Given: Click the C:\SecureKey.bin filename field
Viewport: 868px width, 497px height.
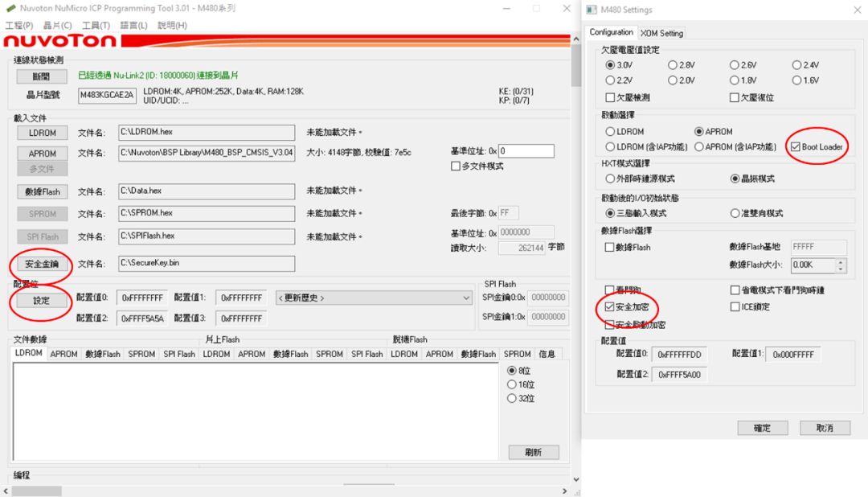Looking at the screenshot, I should (x=207, y=263).
